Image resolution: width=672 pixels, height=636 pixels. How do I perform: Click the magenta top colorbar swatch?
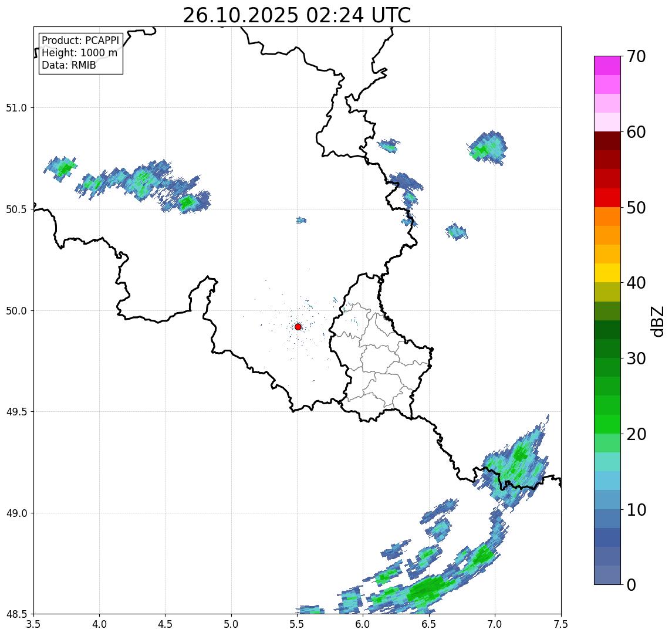click(x=607, y=66)
